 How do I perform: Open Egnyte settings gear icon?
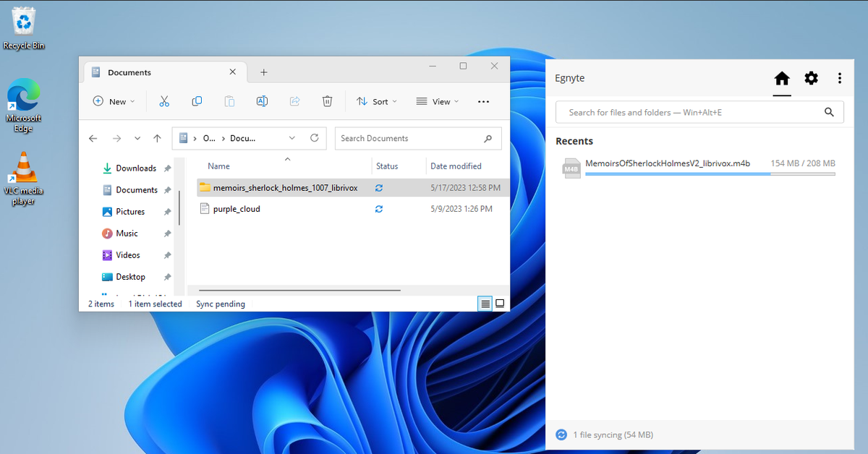[x=811, y=78]
